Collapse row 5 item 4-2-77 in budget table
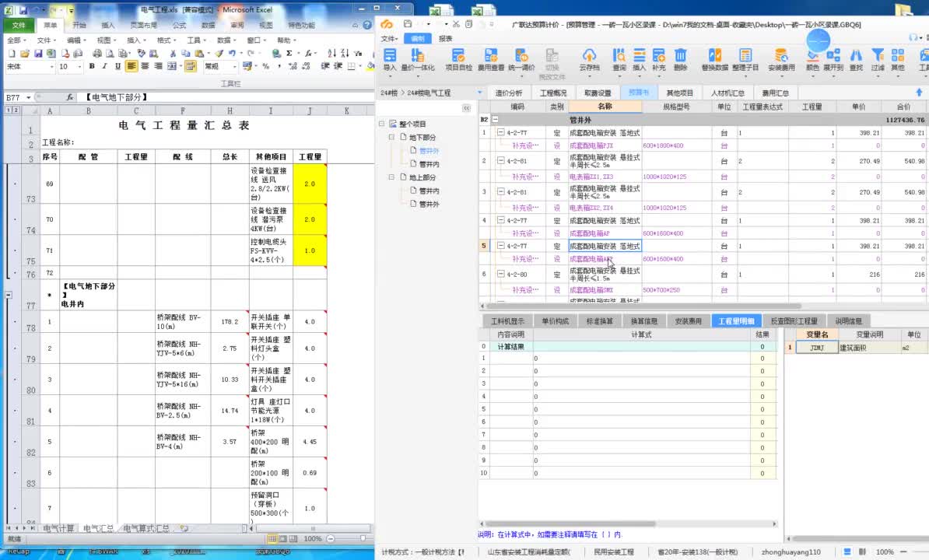 pos(500,246)
